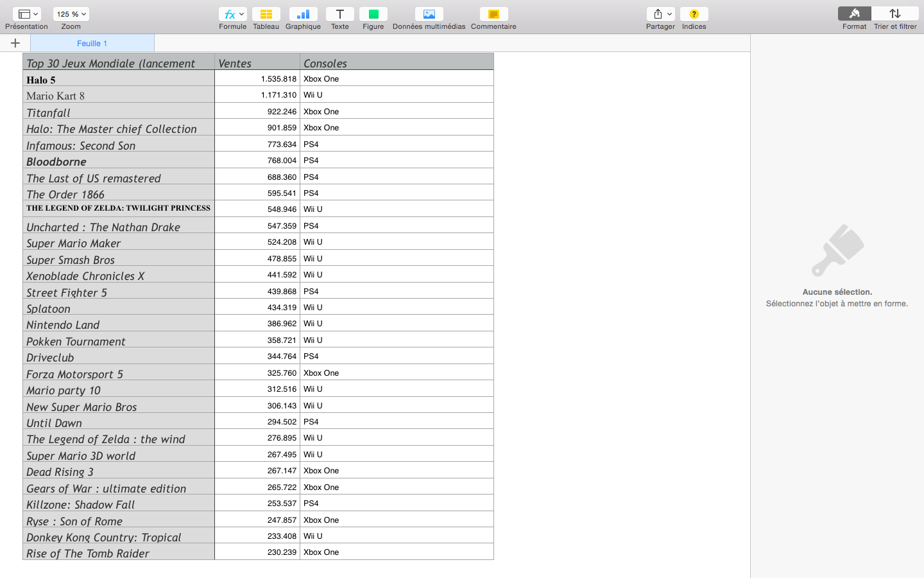Select the Ryse : Son of Rome cell
The width and height of the screenshot is (924, 578).
(119, 520)
